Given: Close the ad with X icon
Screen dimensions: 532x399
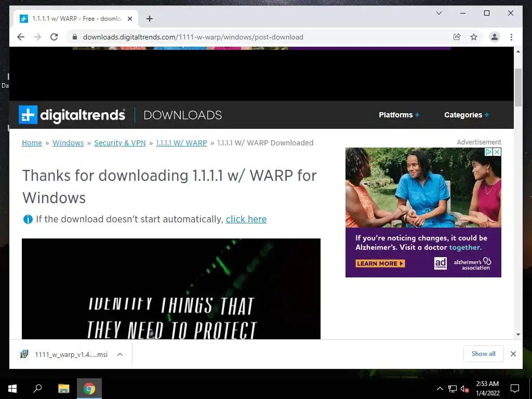Looking at the screenshot, I should click(497, 152).
